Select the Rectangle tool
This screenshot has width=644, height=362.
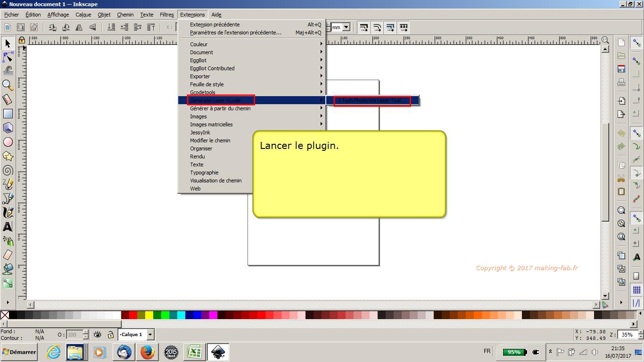8,114
